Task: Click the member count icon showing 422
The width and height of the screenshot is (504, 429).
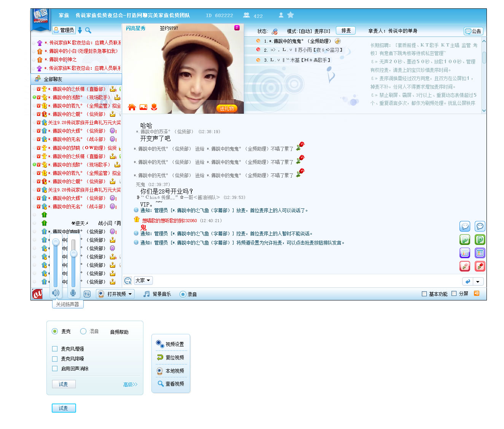Action: (x=246, y=15)
